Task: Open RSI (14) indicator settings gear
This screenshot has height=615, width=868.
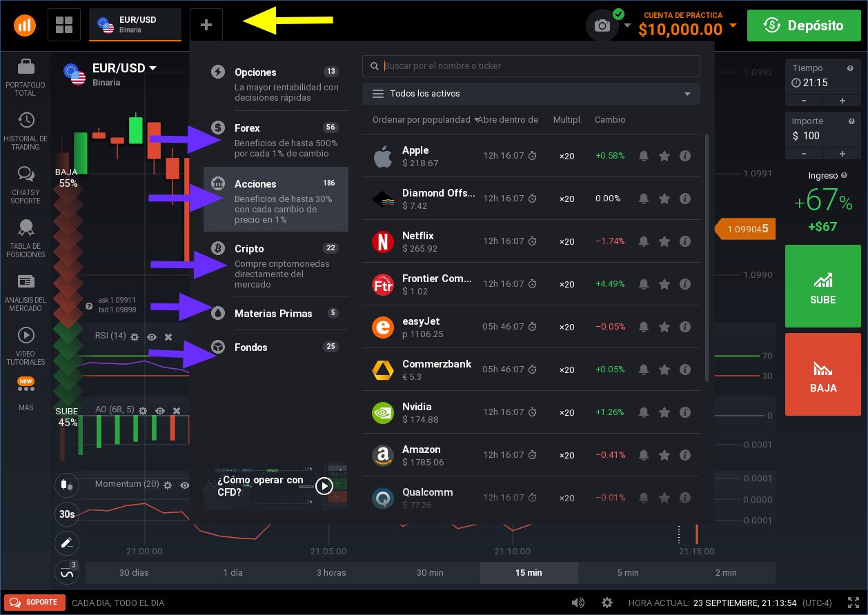Action: click(x=135, y=336)
